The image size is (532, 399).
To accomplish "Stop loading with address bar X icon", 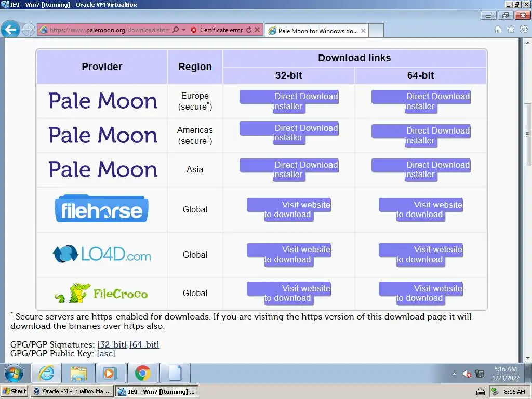I will click(257, 30).
